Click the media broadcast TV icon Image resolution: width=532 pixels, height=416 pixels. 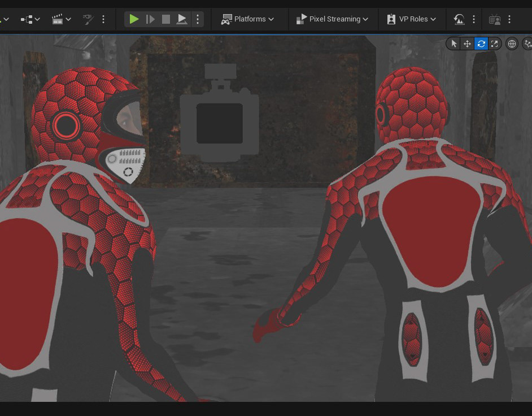[x=494, y=19]
